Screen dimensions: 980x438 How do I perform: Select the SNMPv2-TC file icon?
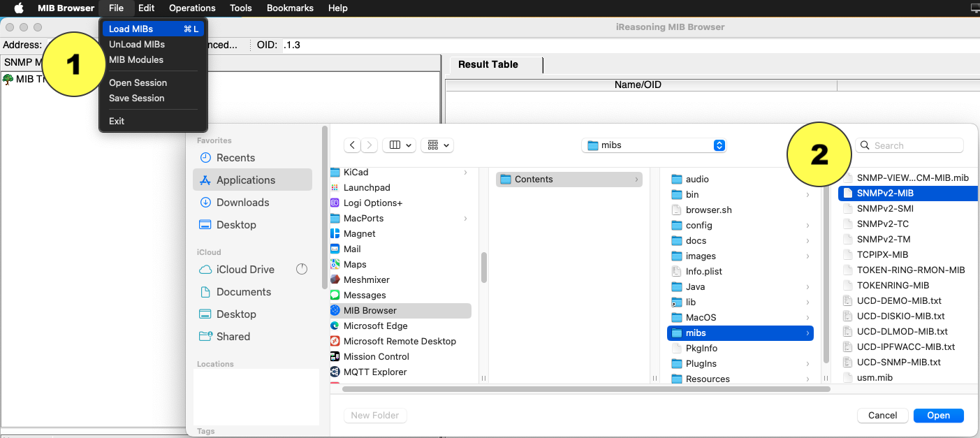[847, 224]
